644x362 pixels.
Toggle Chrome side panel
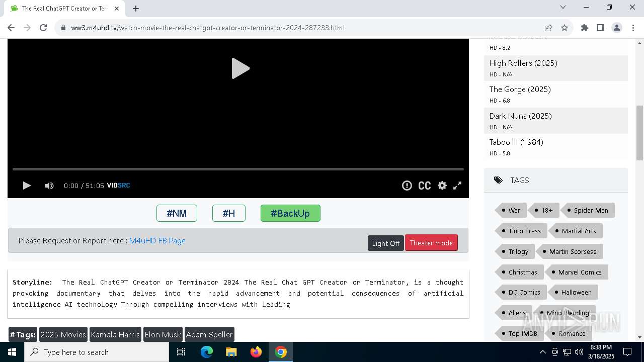[601, 28]
